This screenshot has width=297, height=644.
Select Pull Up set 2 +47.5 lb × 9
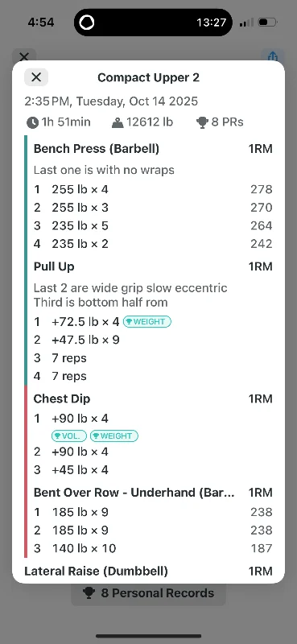[x=153, y=340]
